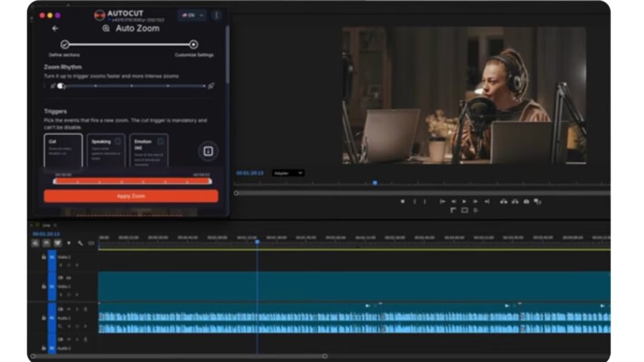Click the floating square info icon in AutoCut
The height and width of the screenshot is (362, 644).
pos(208,151)
